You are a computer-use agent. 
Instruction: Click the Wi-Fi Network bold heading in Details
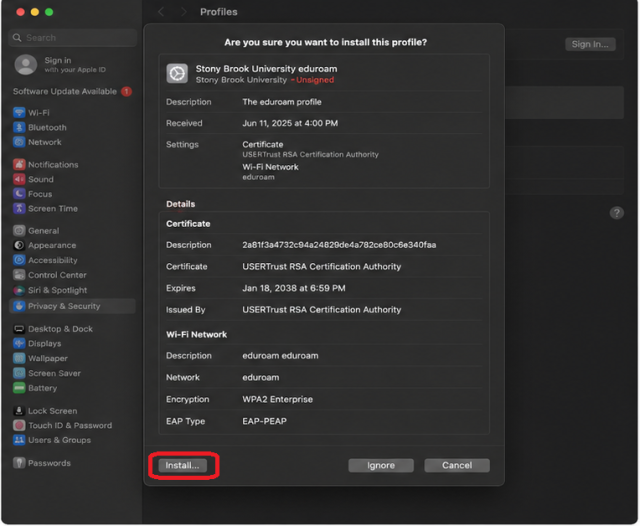coord(196,335)
